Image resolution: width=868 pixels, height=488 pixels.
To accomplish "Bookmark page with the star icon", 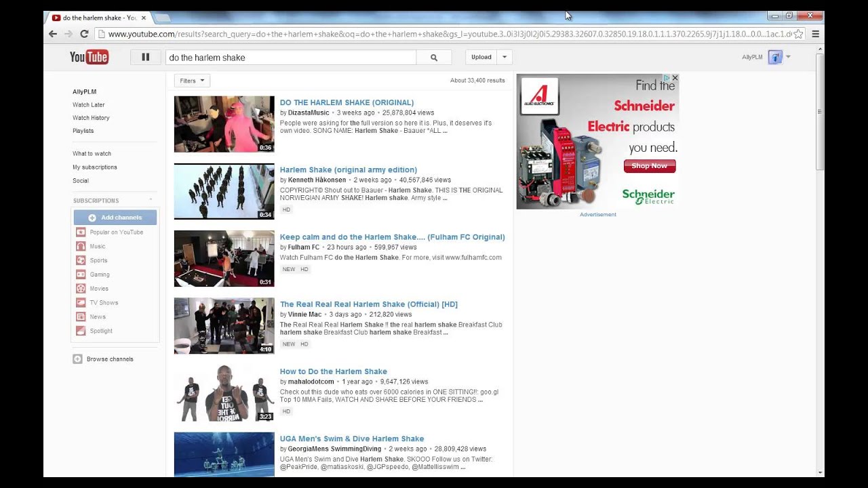I will tap(798, 34).
